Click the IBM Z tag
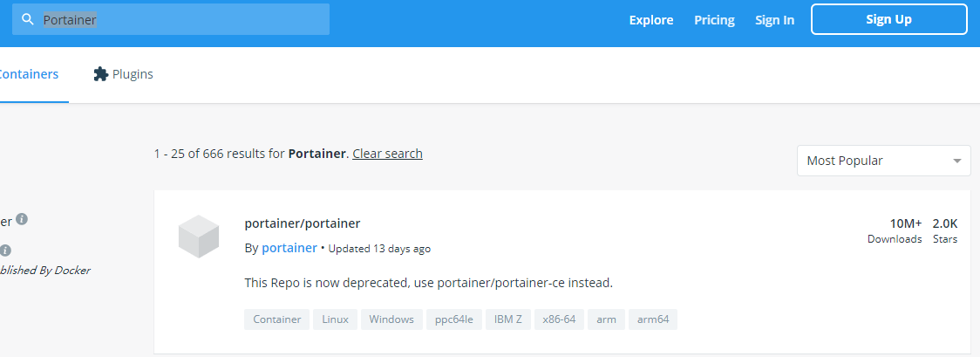Image resolution: width=980 pixels, height=357 pixels. (x=508, y=319)
